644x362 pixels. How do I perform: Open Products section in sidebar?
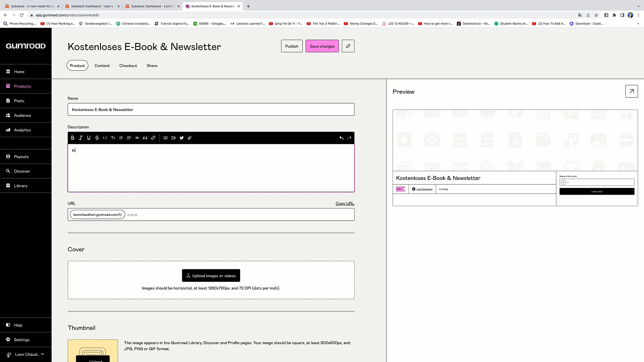(26, 86)
